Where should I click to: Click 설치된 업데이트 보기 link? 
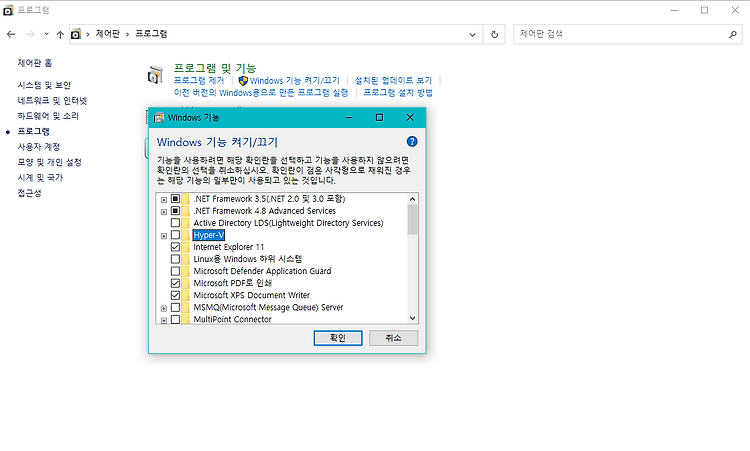[x=393, y=80]
